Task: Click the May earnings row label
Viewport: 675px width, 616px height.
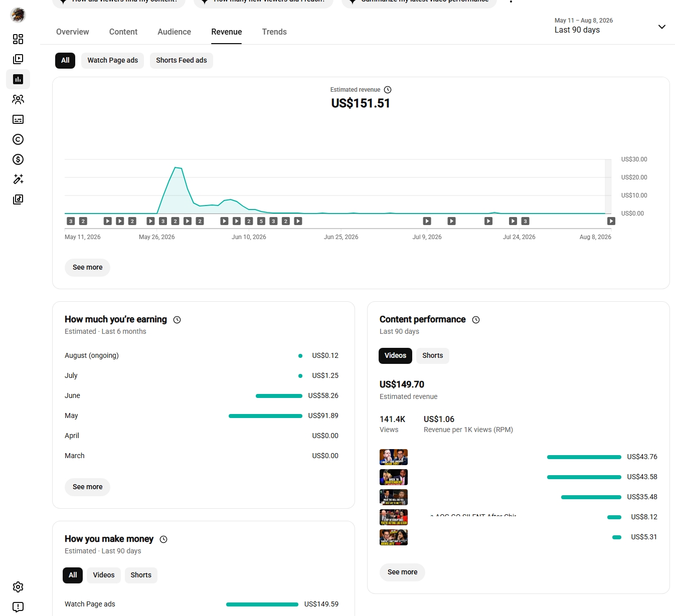Action: pyautogui.click(x=71, y=416)
